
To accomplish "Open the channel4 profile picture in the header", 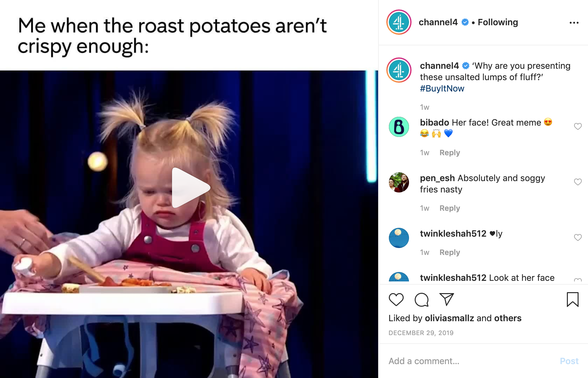I will [399, 22].
